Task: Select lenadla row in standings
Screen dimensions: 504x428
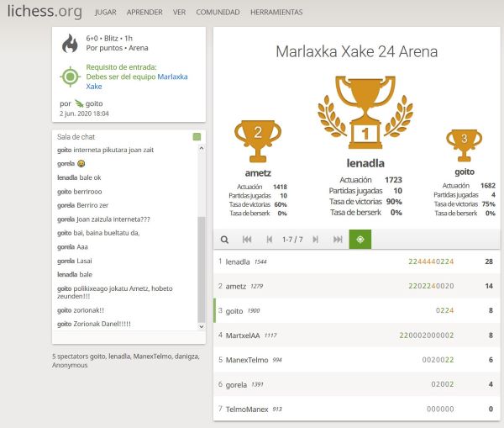Action: (353, 262)
